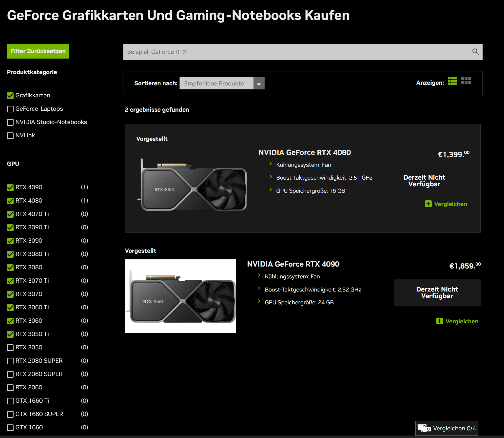
Task: Tick the GTX 1660 SUPER checkbox
Action: pos(10,414)
